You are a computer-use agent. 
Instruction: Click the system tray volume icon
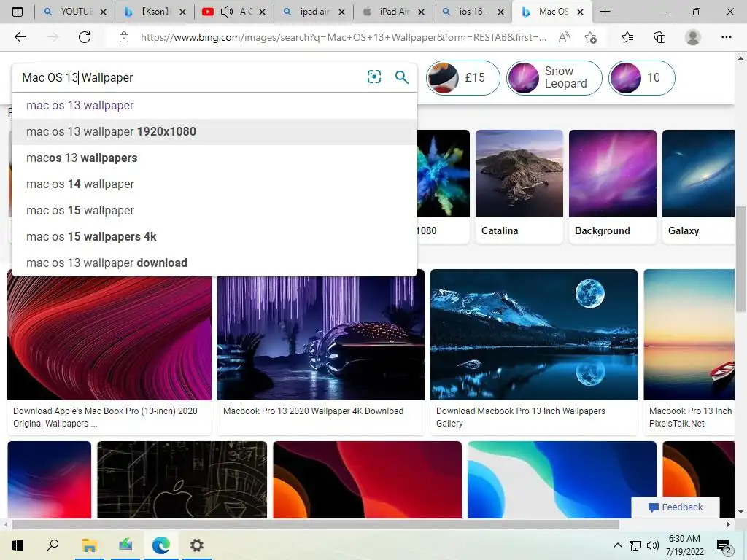[653, 545]
